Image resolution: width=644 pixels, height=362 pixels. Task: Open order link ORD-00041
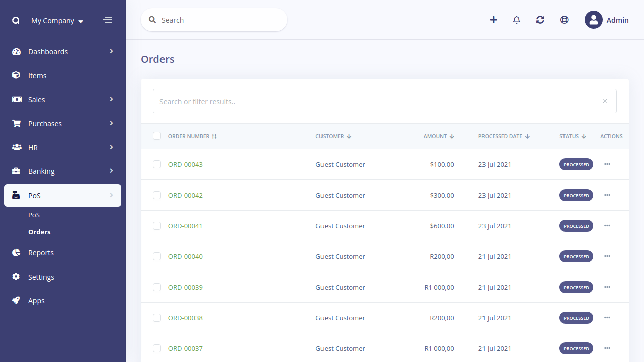coord(185,226)
